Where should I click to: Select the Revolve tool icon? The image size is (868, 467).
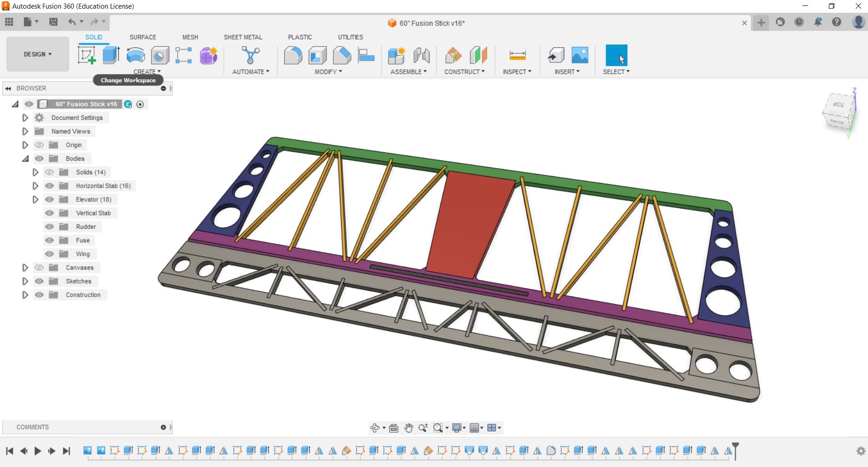(x=135, y=55)
